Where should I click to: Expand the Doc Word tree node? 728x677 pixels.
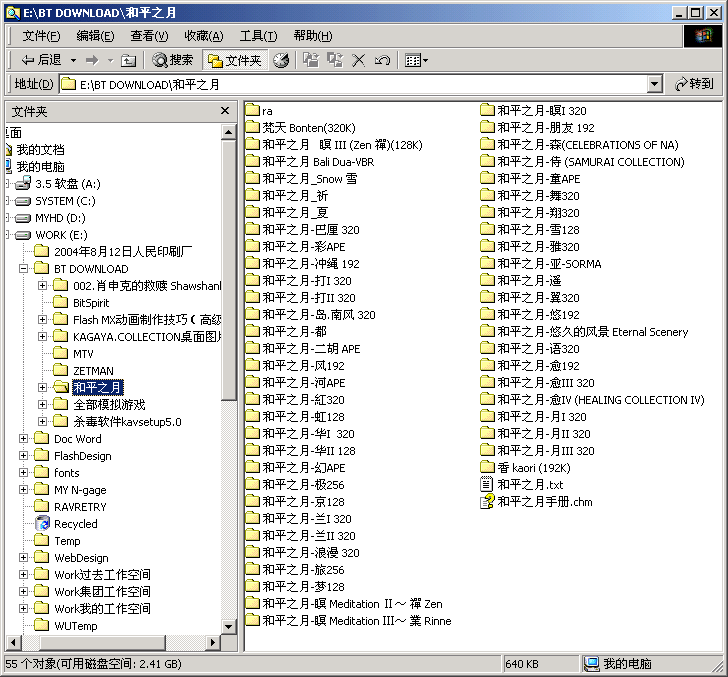click(x=23, y=438)
